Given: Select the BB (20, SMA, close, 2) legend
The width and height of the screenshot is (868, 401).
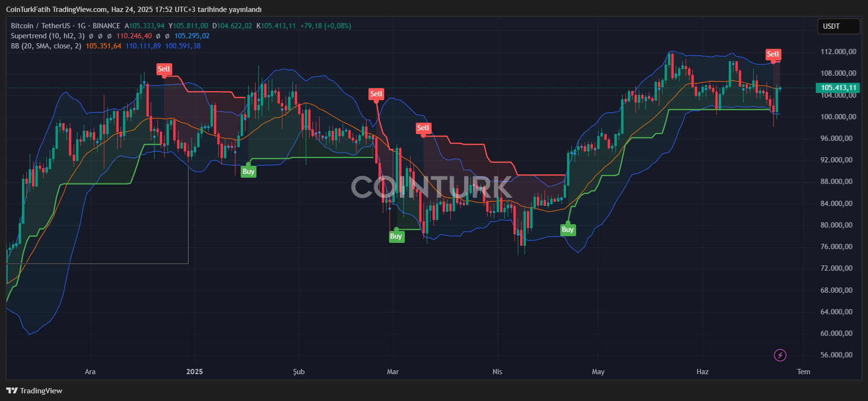Looking at the screenshot, I should pos(46,46).
